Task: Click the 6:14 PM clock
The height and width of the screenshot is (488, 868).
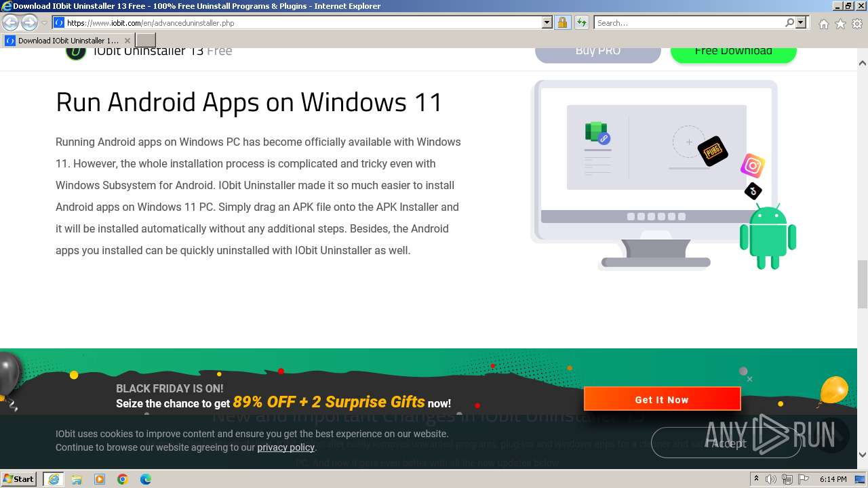Action: click(833, 479)
